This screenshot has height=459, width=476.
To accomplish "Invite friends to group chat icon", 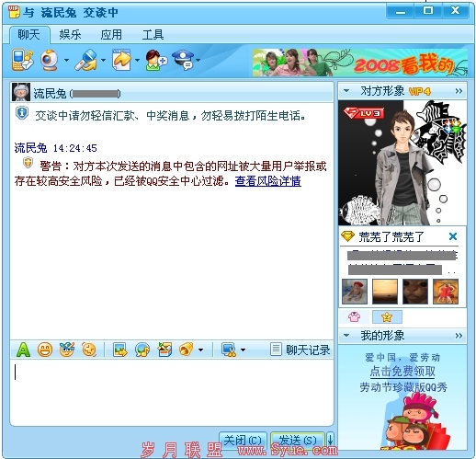I will [156, 60].
